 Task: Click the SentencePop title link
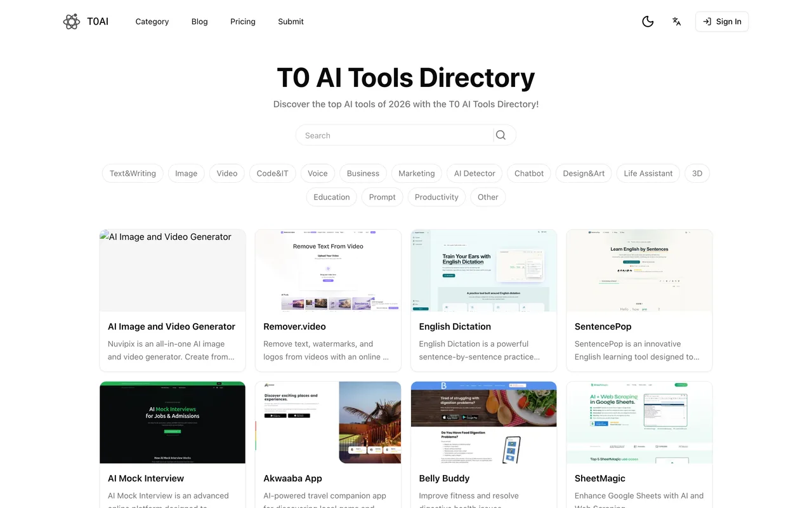pos(603,326)
